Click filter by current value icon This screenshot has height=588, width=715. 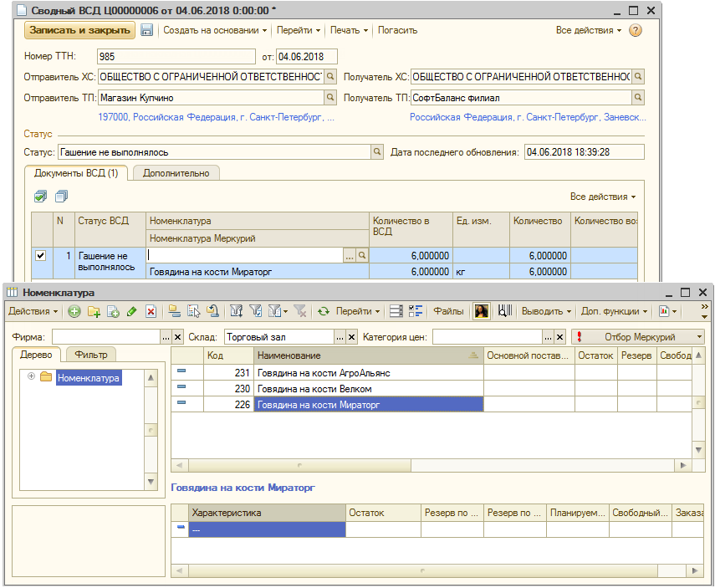tap(255, 311)
